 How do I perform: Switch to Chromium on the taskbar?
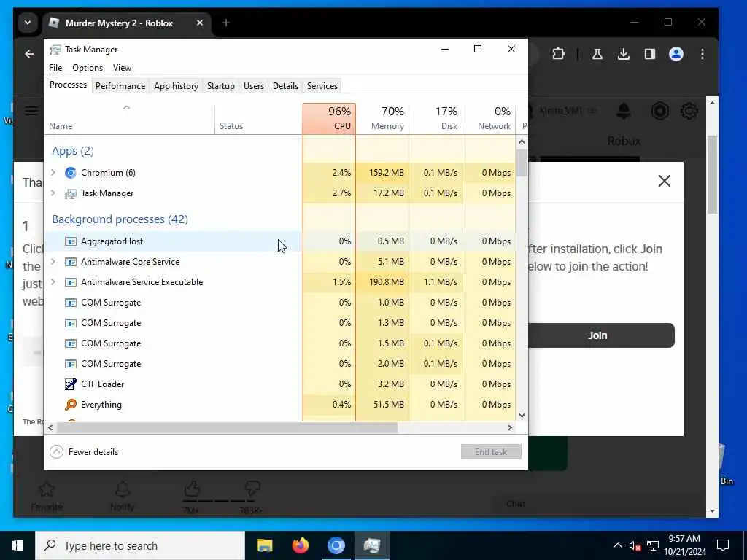pyautogui.click(x=336, y=545)
